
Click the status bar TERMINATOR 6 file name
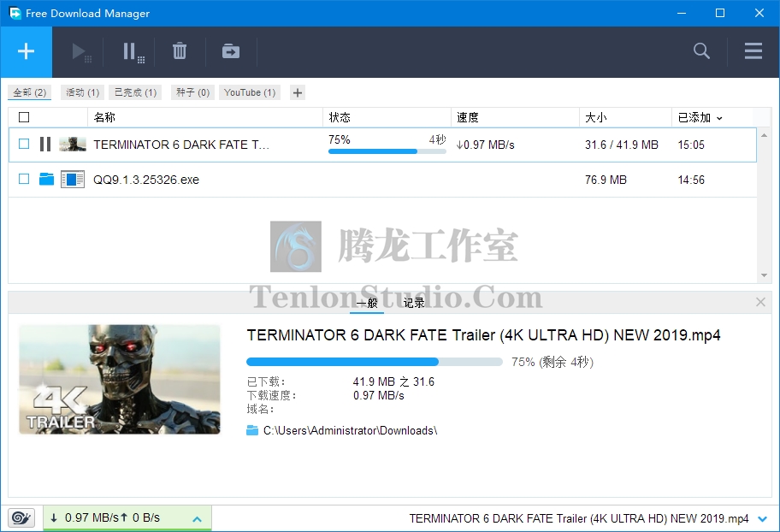pos(578,518)
